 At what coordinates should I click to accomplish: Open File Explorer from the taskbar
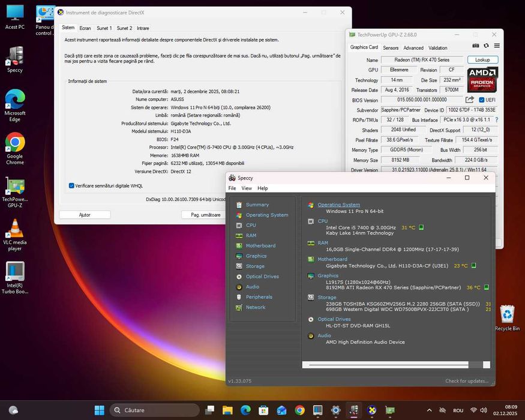point(227,410)
